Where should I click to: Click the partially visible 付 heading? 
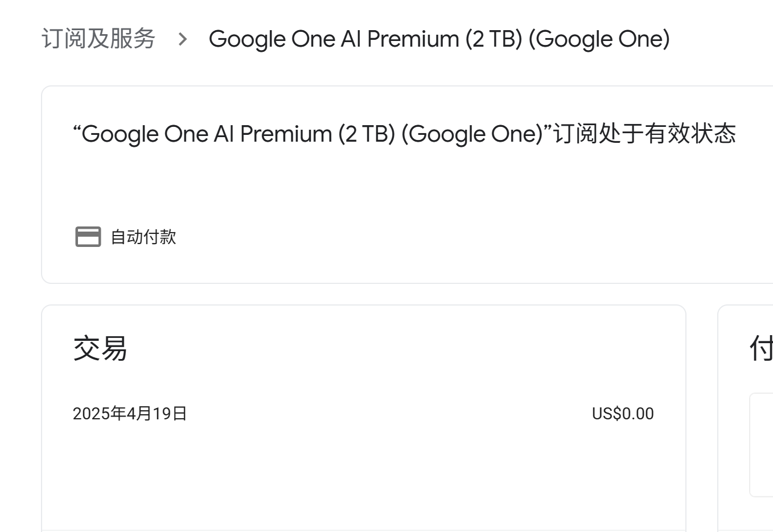point(761,348)
